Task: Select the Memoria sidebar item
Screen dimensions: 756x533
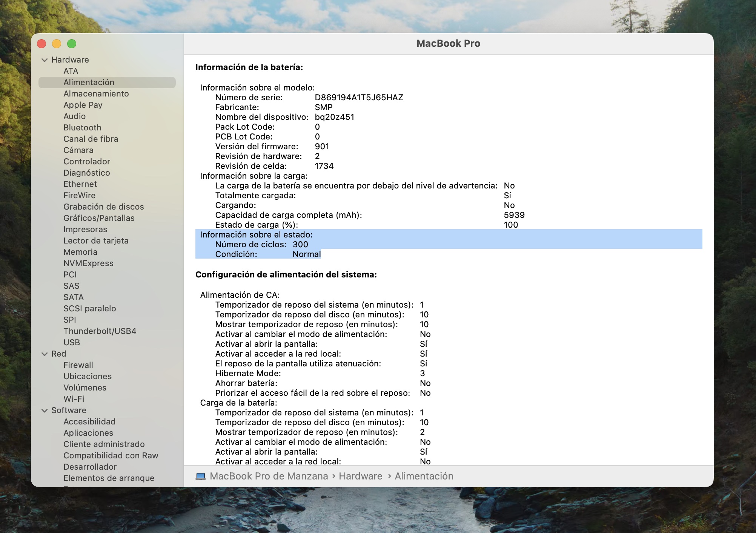Action: 80,252
